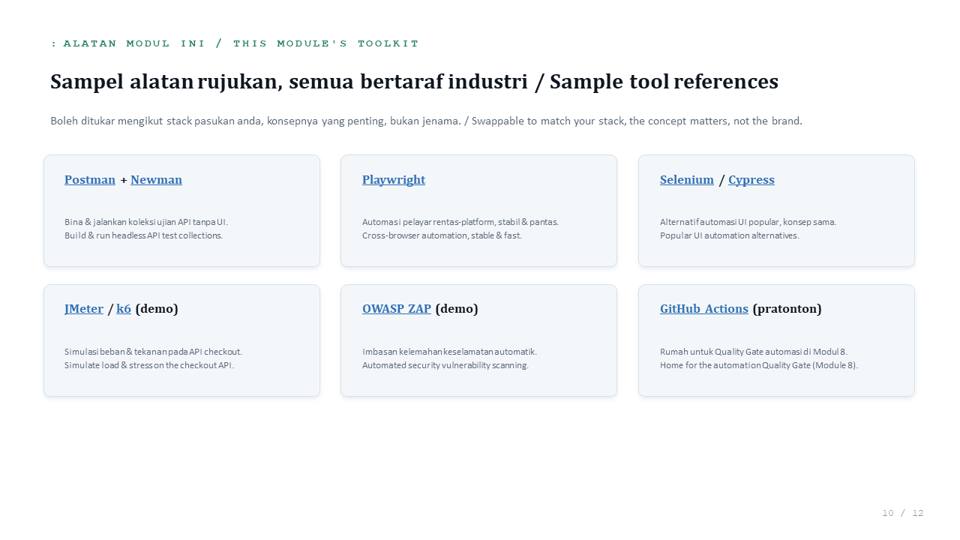Click the slide number 10 / 12
The height and width of the screenshot is (540, 960).
pyautogui.click(x=902, y=513)
